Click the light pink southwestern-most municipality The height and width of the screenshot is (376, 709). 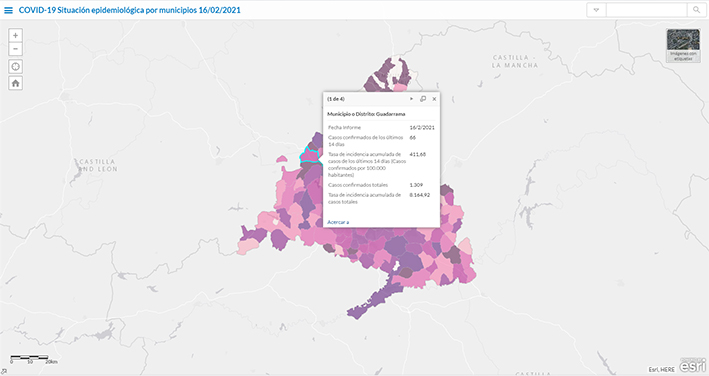(247, 247)
